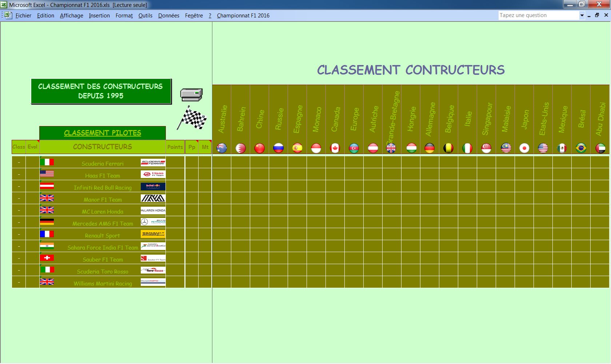
Task: Click the Monaco flag icon
Action: click(x=316, y=148)
